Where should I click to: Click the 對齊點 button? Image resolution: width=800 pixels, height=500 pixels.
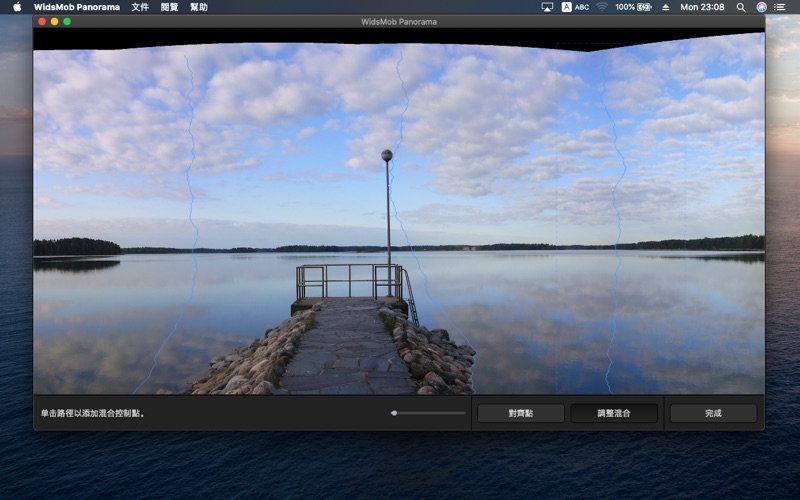tap(521, 413)
